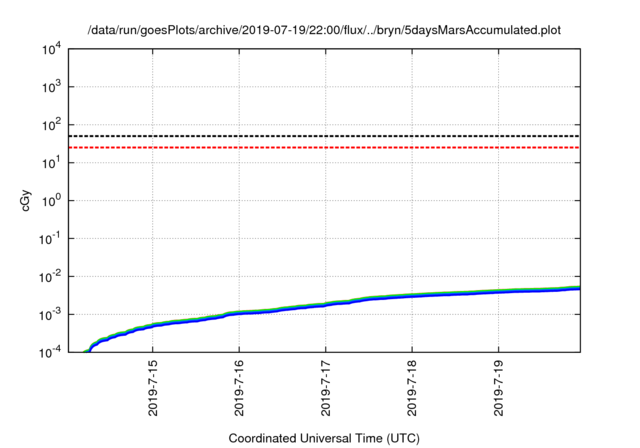Click the 2019-7-18 date tick label

pos(412,388)
